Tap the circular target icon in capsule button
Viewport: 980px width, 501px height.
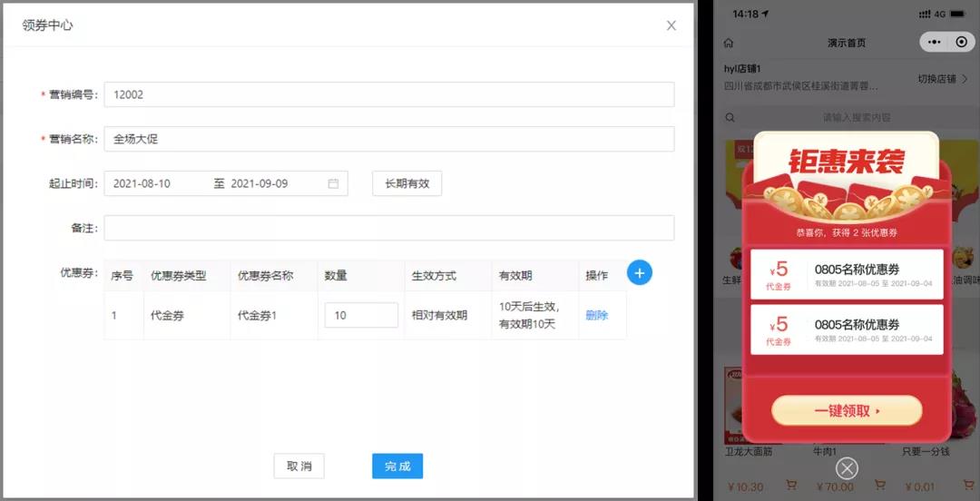click(x=961, y=43)
